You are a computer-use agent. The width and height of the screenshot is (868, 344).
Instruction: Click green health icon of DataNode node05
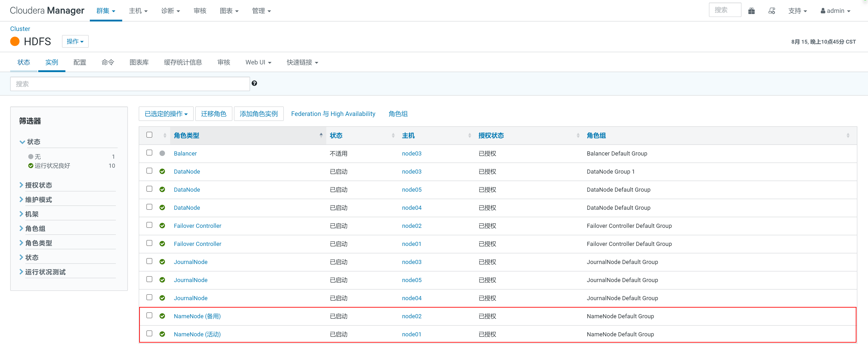click(162, 189)
